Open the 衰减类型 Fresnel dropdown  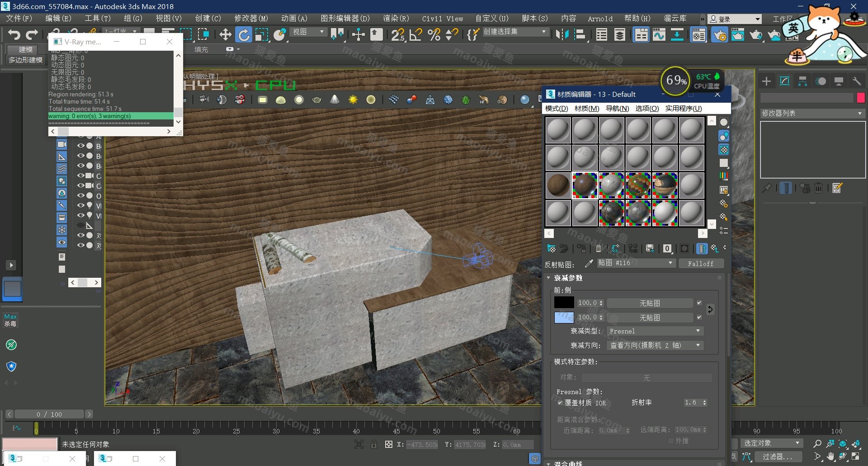655,331
